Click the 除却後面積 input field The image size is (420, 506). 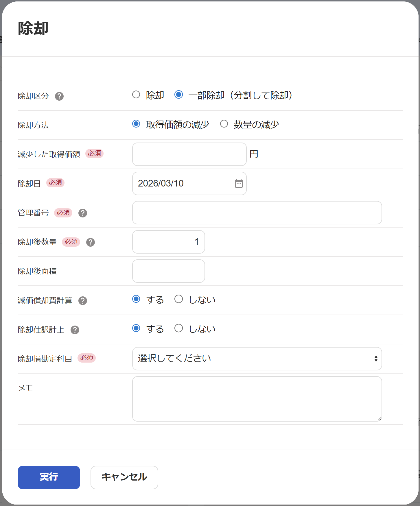[169, 271]
